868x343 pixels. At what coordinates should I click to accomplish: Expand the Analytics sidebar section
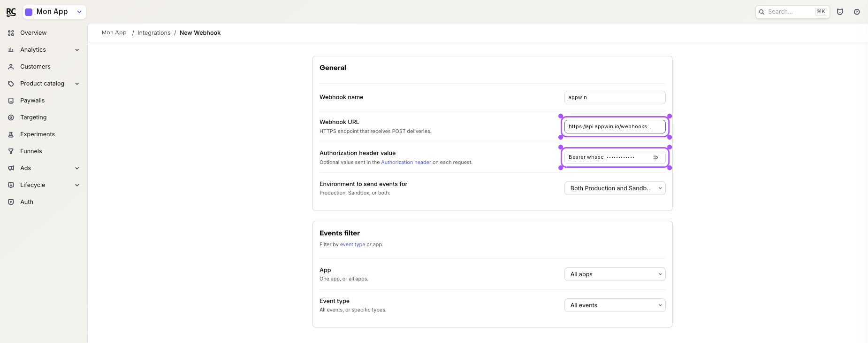pos(77,50)
